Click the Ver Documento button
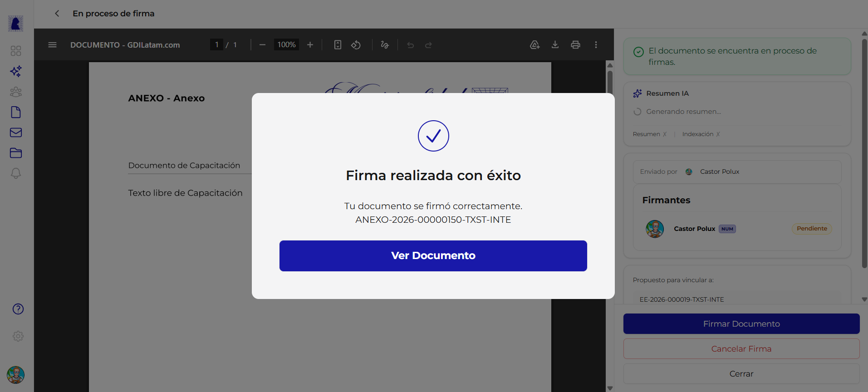868x392 pixels. (x=433, y=256)
